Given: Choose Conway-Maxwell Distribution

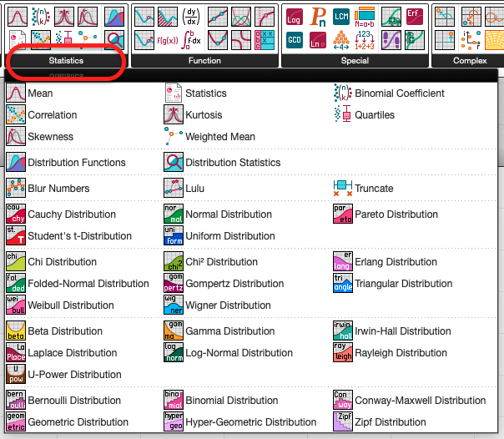Looking at the screenshot, I should [x=410, y=400].
